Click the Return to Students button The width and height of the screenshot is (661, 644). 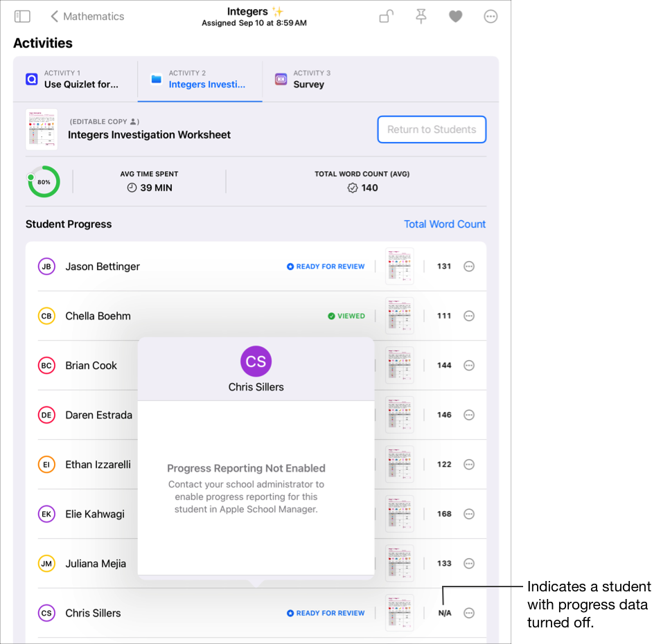tap(432, 129)
